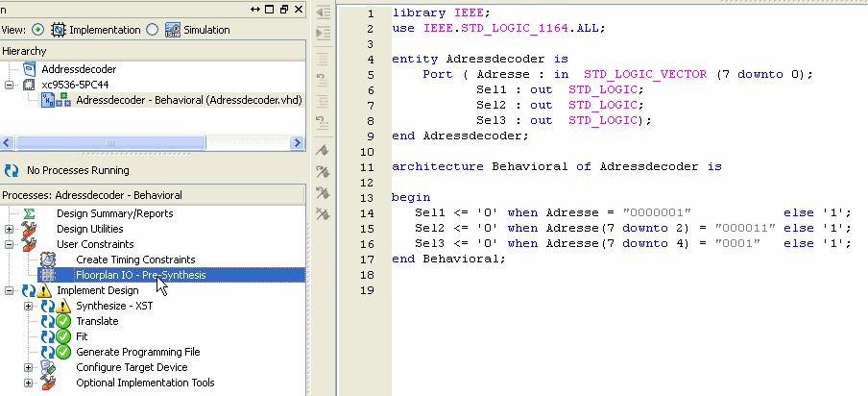The width and height of the screenshot is (868, 396).
Task: Select Addressdecoder project in Hierarchy
Action: pos(79,69)
